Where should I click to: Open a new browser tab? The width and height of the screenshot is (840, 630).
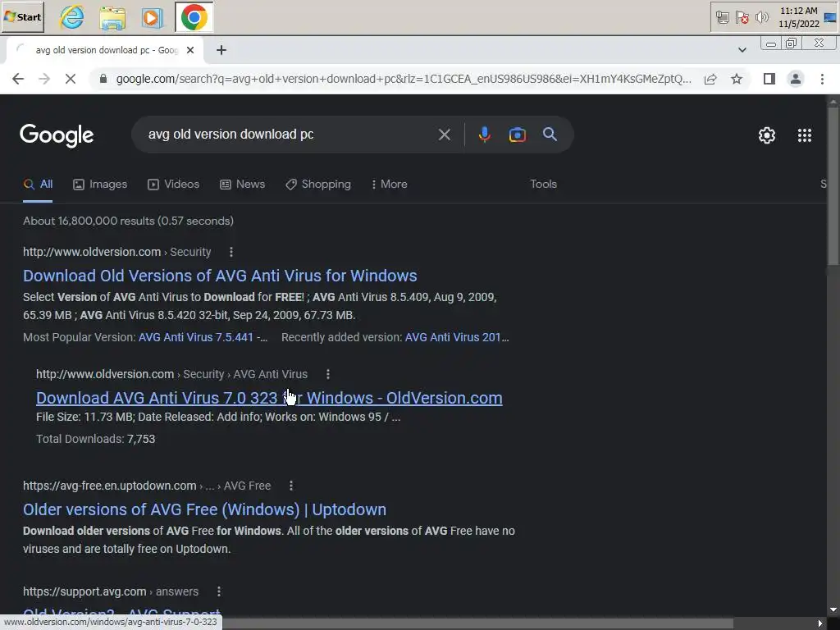(x=221, y=50)
